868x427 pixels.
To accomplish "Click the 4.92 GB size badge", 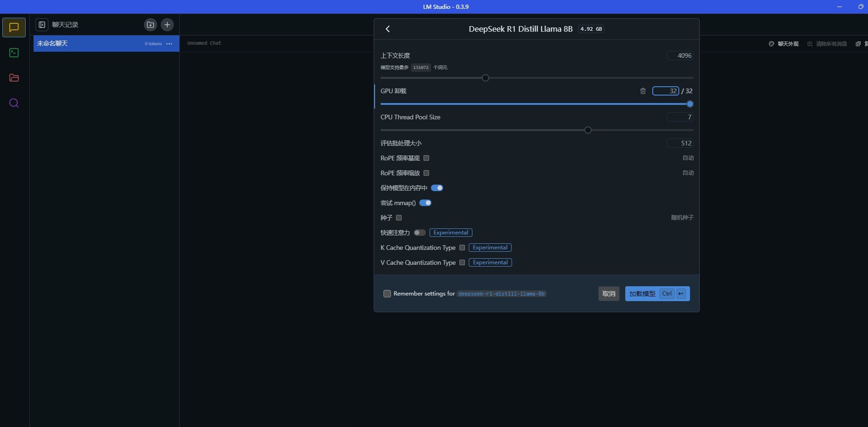I will [x=591, y=29].
